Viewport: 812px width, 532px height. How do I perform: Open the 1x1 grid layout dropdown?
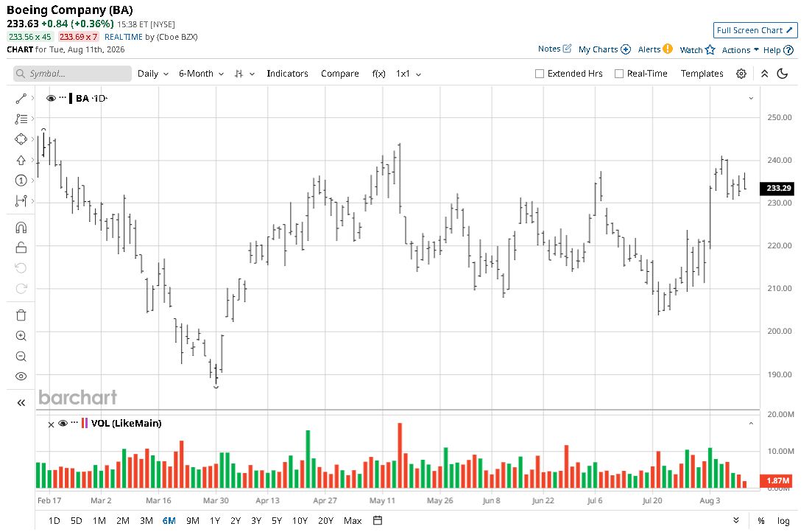click(x=409, y=74)
